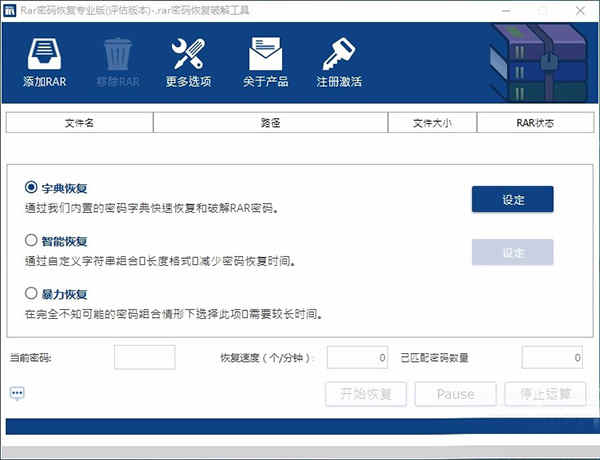Click the 文件名 column header
The width and height of the screenshot is (600, 460).
coord(79,123)
